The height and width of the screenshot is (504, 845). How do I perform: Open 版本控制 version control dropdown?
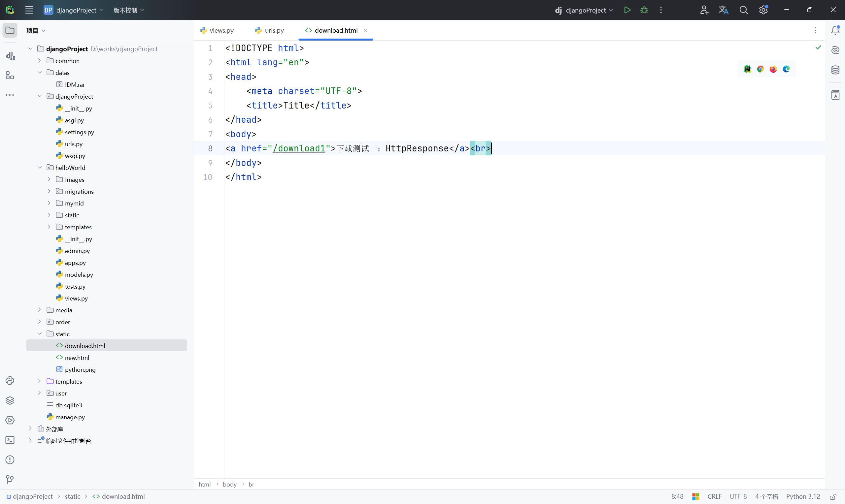pyautogui.click(x=129, y=10)
